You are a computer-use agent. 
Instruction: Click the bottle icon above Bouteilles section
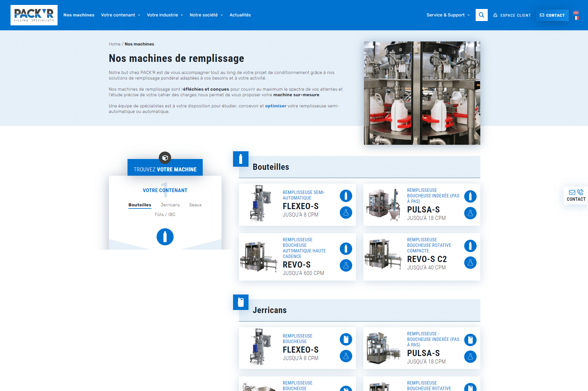[241, 159]
